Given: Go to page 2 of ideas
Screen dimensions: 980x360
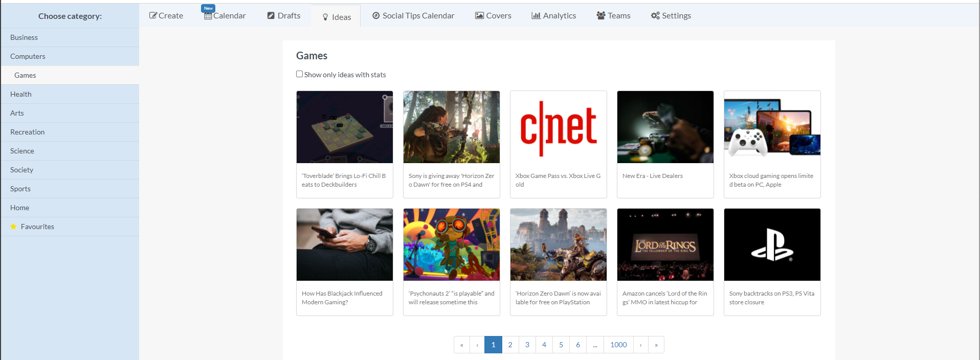Looking at the screenshot, I should [510, 345].
